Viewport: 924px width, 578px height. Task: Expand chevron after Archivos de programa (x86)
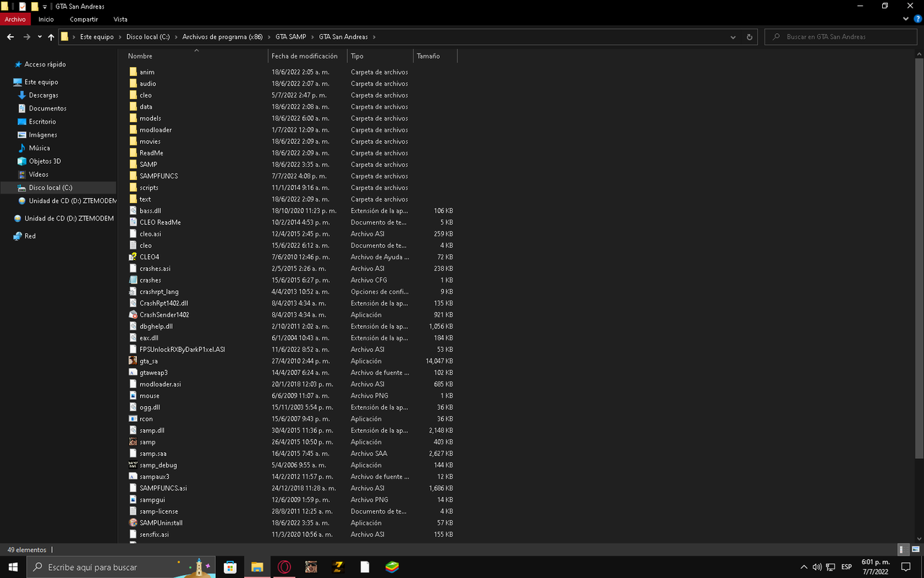tap(269, 37)
